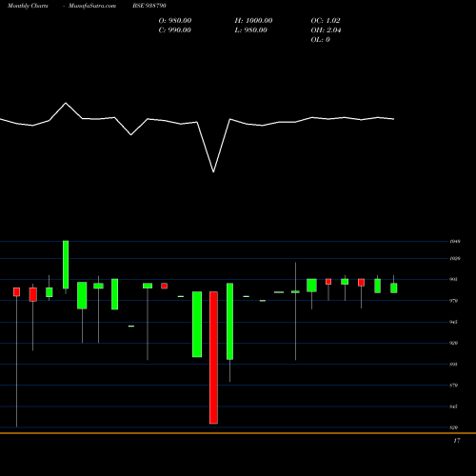Click the 1029 price axis label

pyautogui.click(x=455, y=259)
